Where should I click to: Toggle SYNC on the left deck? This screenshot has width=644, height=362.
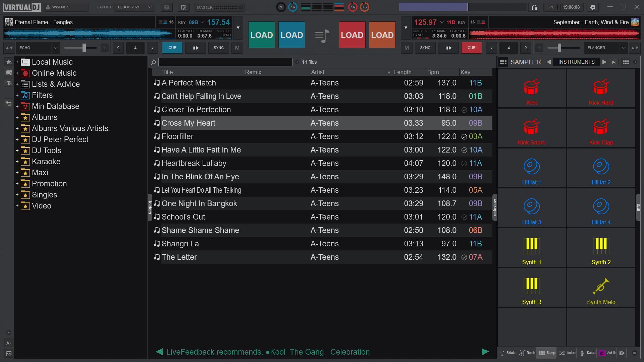[219, 48]
